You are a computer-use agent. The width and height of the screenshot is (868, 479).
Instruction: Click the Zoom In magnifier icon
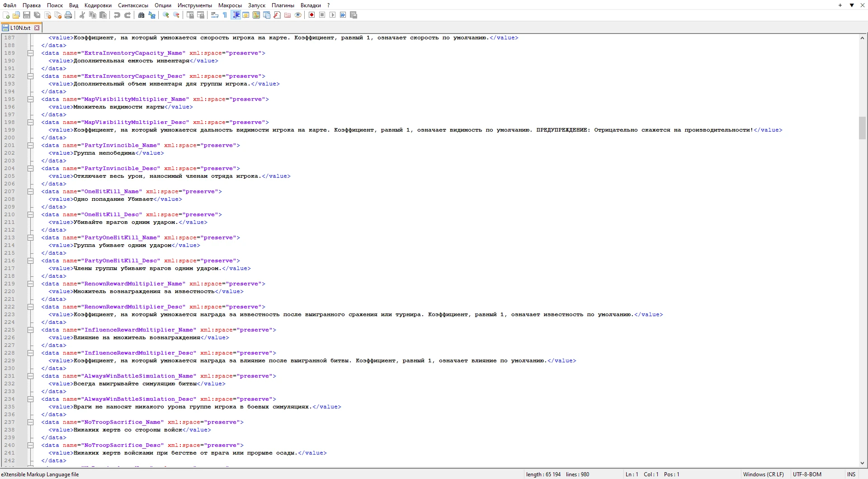click(166, 15)
